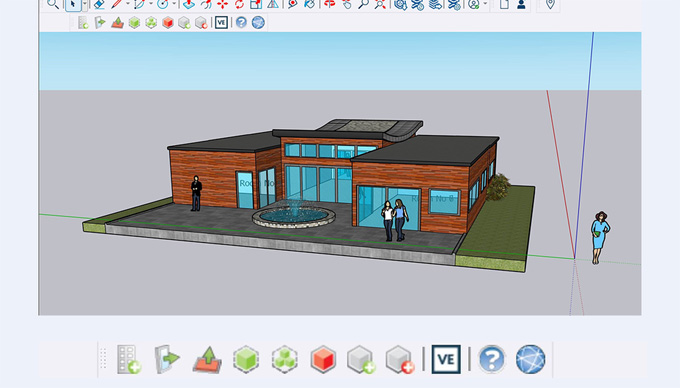Click the door-with-green-arrow icon in small IES toolbar
The height and width of the screenshot is (388, 680).
100,22
